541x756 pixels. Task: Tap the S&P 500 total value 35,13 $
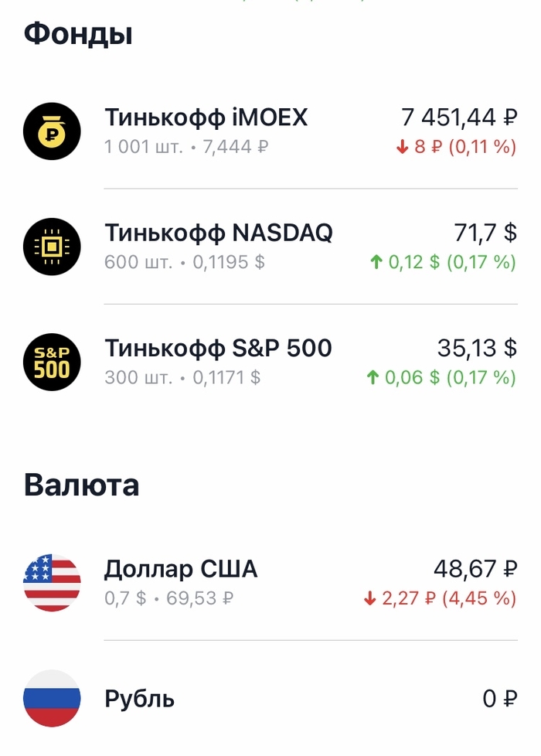(x=477, y=349)
